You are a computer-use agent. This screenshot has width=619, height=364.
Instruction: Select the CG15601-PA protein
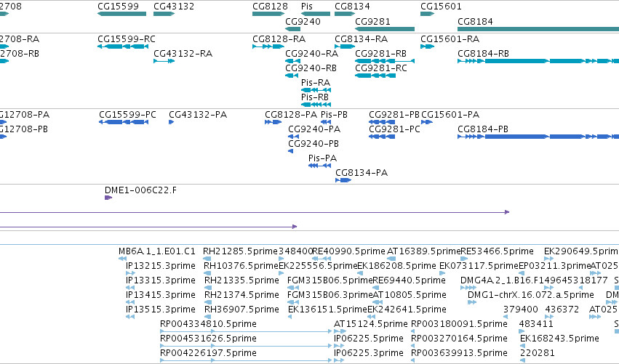pos(427,122)
